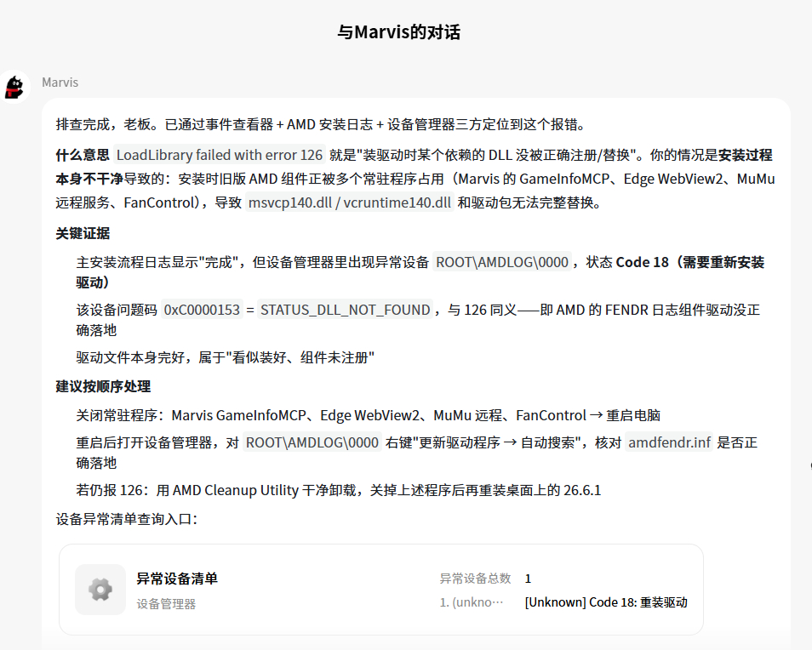Click the Marvis black cat avatar
Image resolution: width=812 pixels, height=650 pixels.
click(14, 87)
